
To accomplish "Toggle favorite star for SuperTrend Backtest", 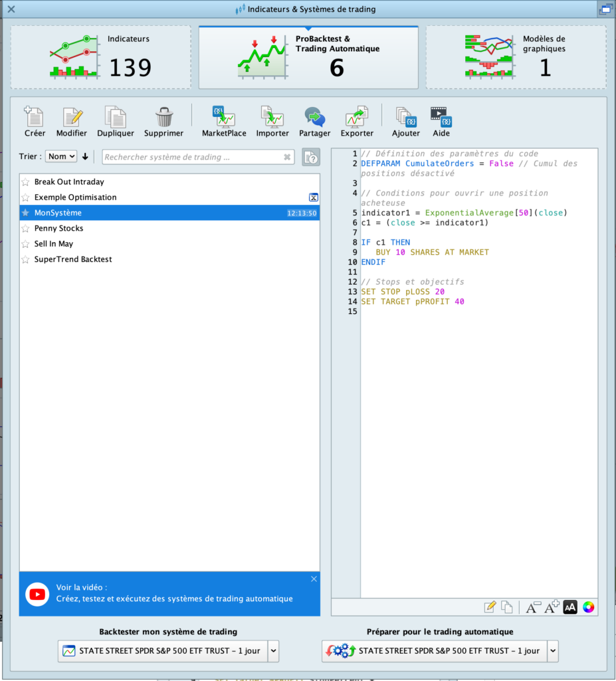I will click(26, 259).
